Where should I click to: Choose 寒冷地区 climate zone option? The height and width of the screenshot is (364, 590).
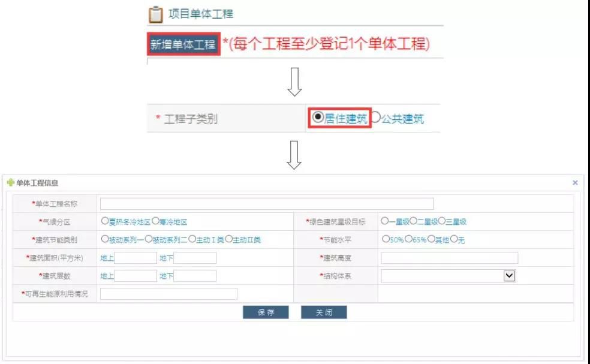(155, 221)
